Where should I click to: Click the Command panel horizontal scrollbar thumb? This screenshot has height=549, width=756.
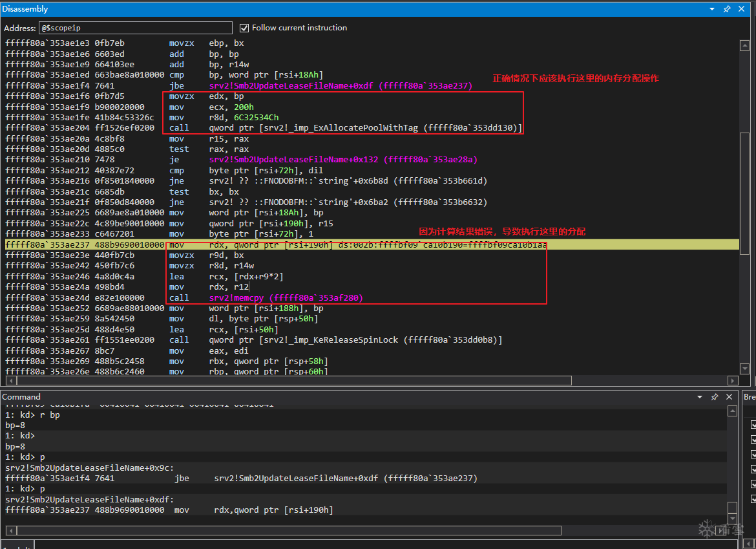(x=289, y=531)
